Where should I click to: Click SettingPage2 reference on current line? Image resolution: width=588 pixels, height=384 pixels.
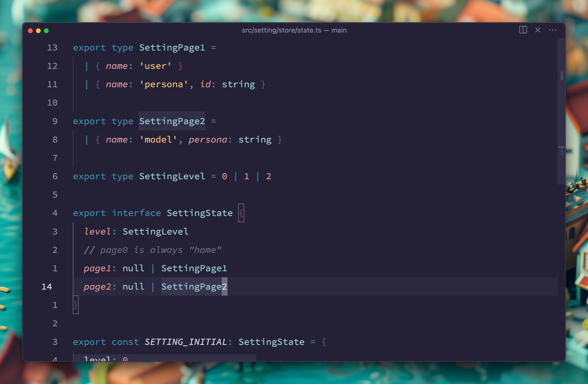click(x=194, y=287)
